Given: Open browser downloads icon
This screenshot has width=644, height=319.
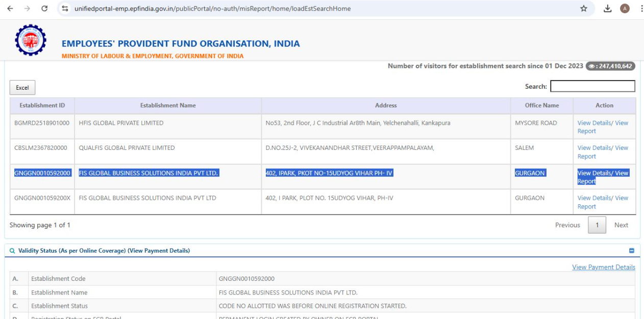Looking at the screenshot, I should coord(608,9).
